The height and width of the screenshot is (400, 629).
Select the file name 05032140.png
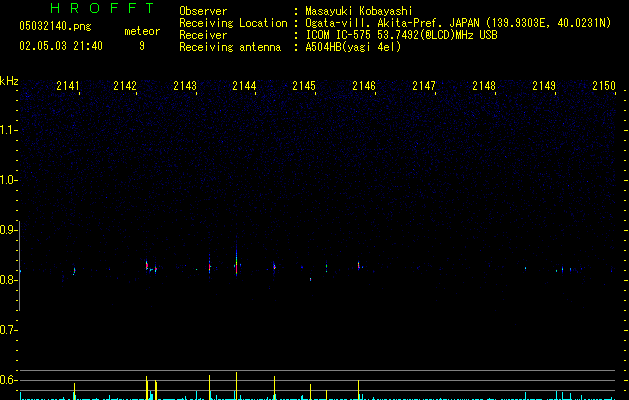pos(55,26)
